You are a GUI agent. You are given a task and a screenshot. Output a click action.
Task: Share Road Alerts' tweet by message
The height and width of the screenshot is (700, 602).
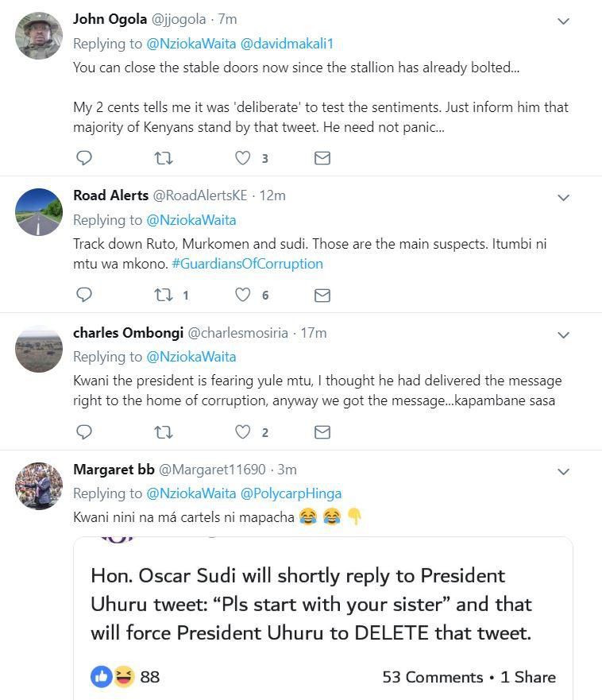322,295
